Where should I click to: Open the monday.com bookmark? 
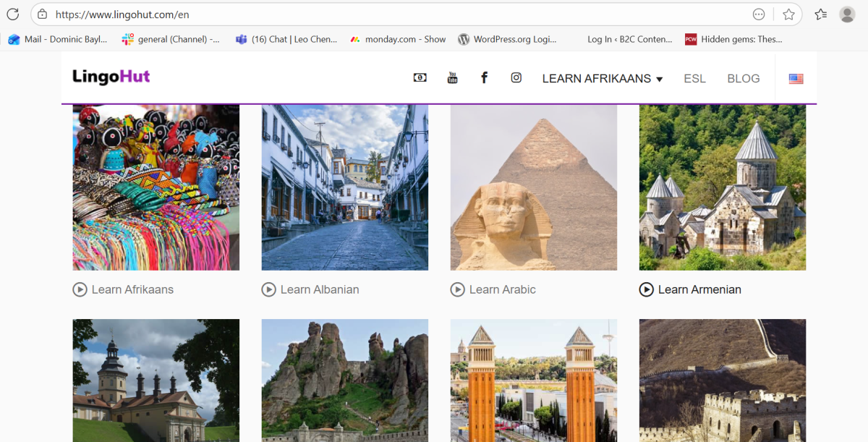pyautogui.click(x=398, y=40)
